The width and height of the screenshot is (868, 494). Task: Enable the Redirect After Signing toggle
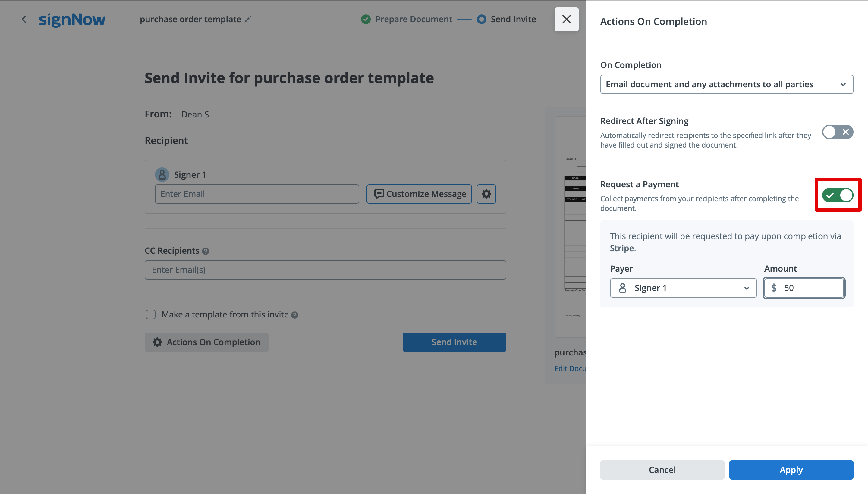[x=837, y=132]
